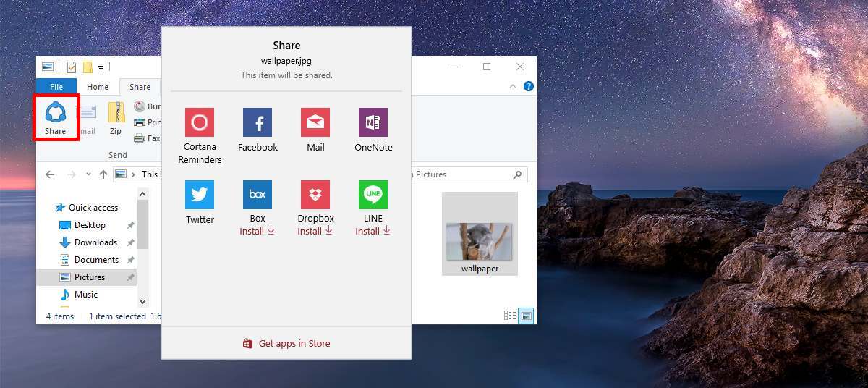Viewport: 868px width, 388px height.
Task: Switch to the Home ribbon tab
Action: (x=98, y=87)
